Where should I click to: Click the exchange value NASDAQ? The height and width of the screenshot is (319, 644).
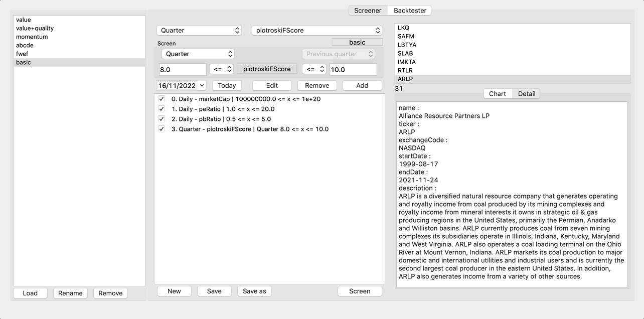pyautogui.click(x=412, y=148)
